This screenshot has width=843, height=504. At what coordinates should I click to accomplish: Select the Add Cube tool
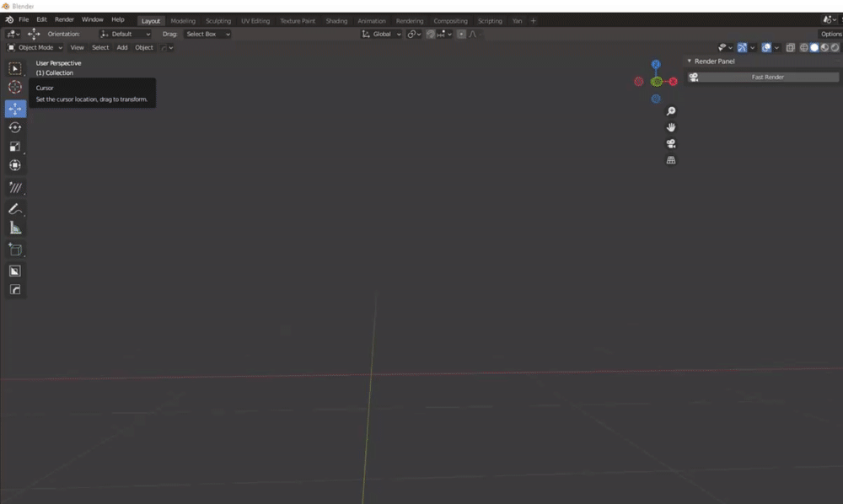coord(15,249)
